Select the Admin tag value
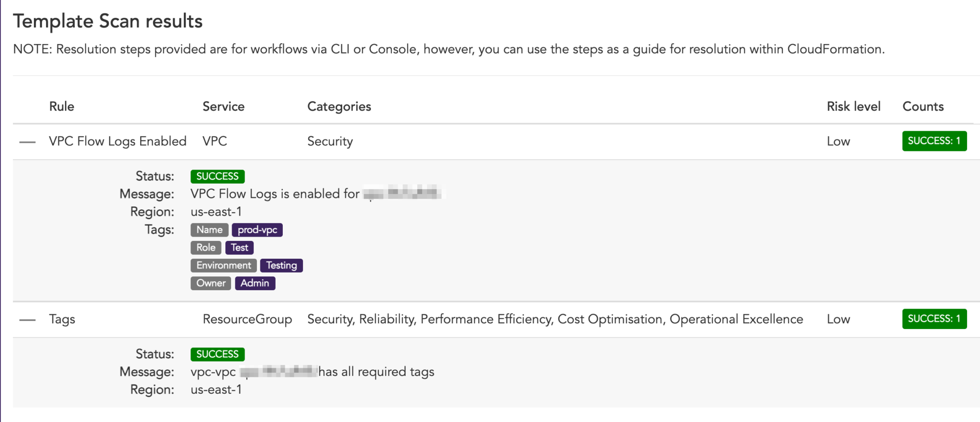 point(255,283)
